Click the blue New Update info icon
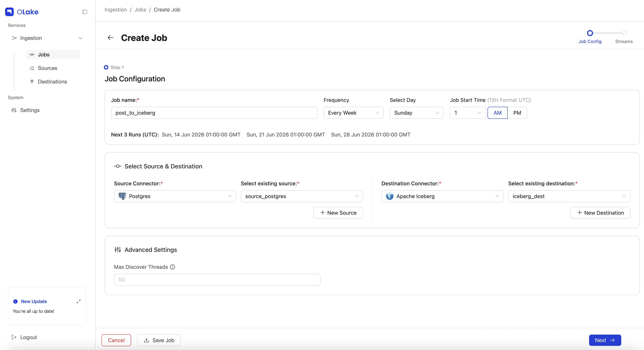 [x=15, y=302]
